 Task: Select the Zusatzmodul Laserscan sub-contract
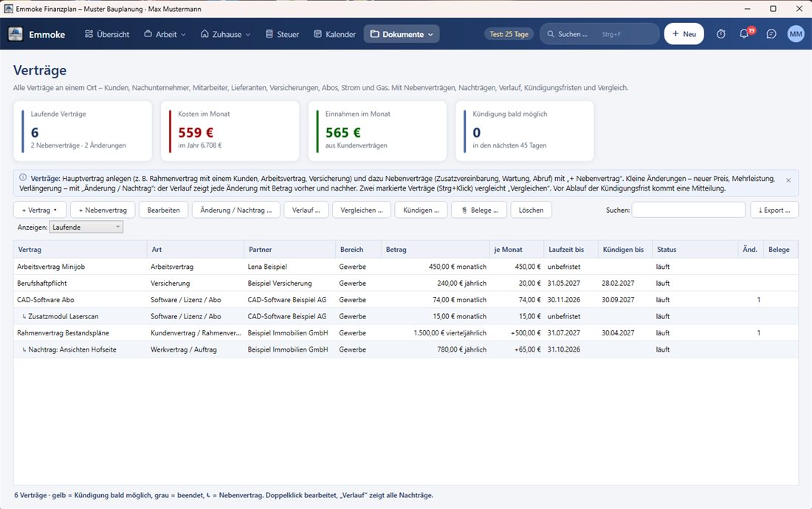click(405, 316)
